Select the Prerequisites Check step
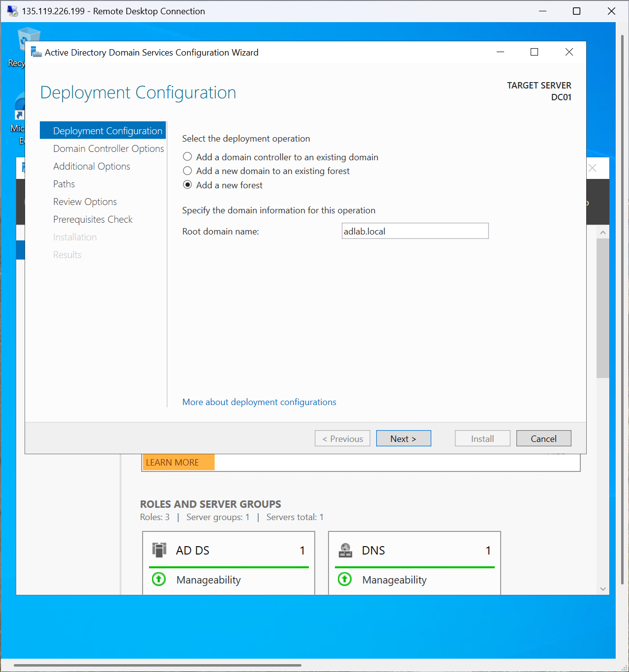 [92, 219]
